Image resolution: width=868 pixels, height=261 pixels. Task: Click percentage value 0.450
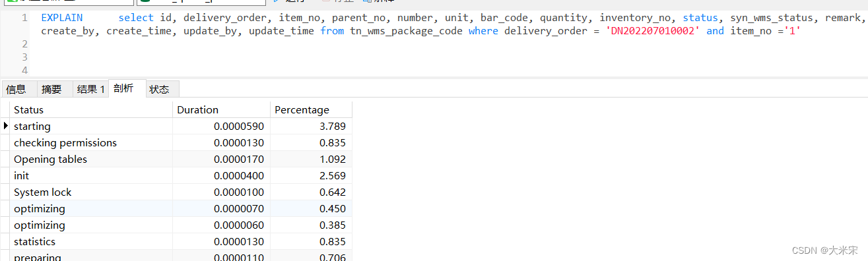pos(333,208)
